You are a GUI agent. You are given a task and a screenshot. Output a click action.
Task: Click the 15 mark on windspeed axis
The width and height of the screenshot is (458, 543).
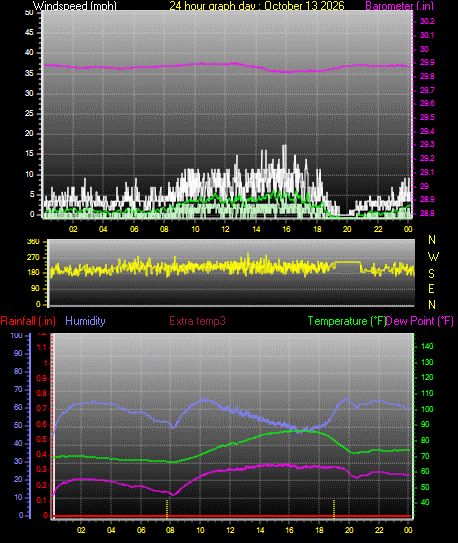29,154
